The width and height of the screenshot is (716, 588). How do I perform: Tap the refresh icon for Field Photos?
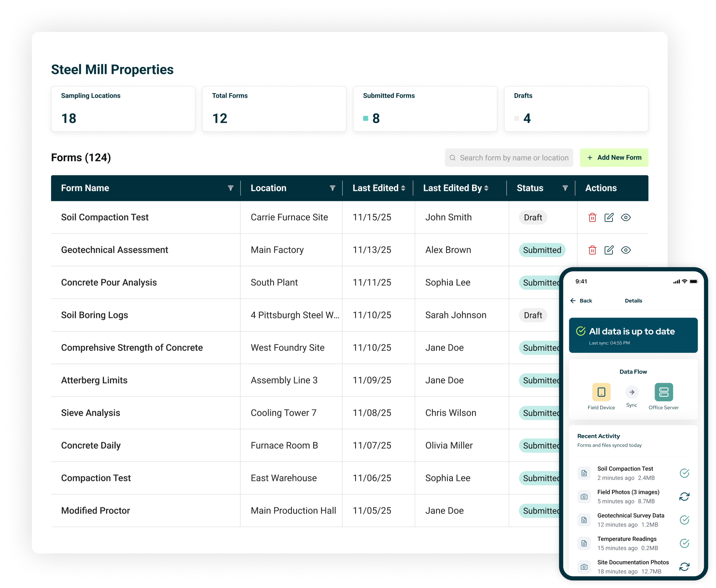click(684, 496)
